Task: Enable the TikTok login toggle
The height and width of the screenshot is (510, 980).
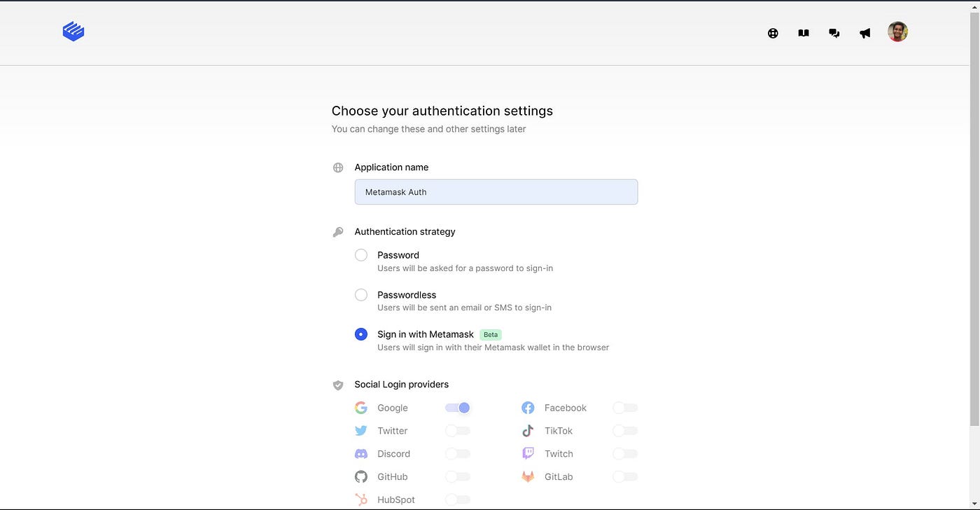Action: (x=625, y=431)
